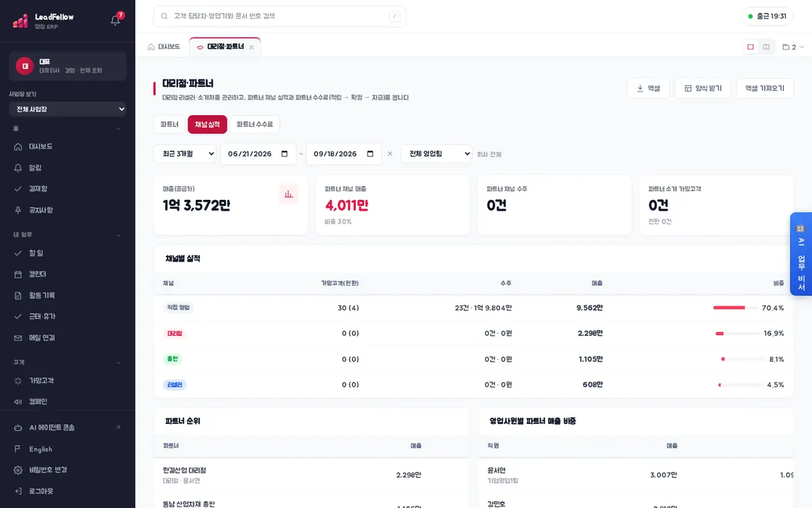
Task: Switch language to English
Action: click(68, 448)
